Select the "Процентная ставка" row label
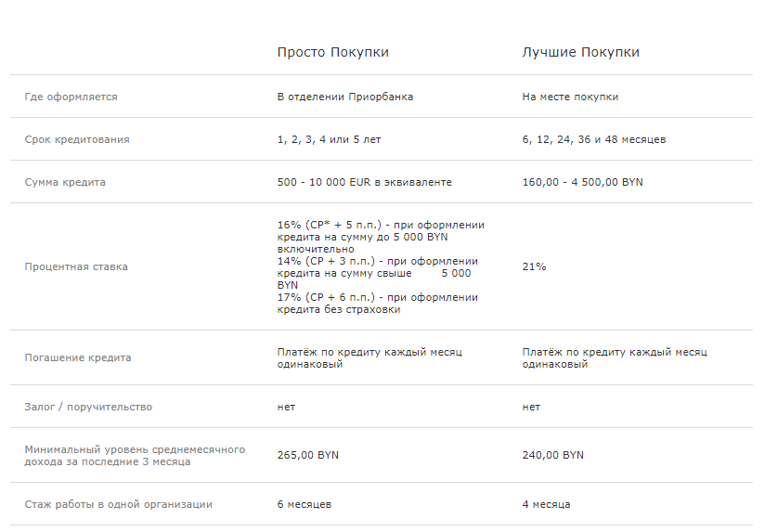Viewport: 778px width, 532px height. (76, 266)
